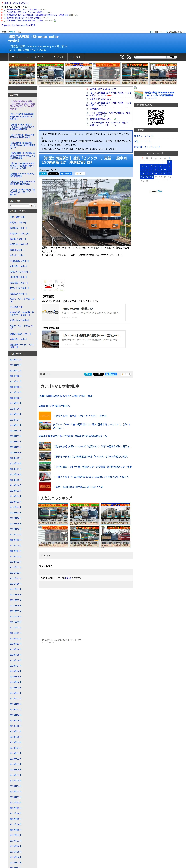Expand JR北海道 (44) category with [+]

25,228
